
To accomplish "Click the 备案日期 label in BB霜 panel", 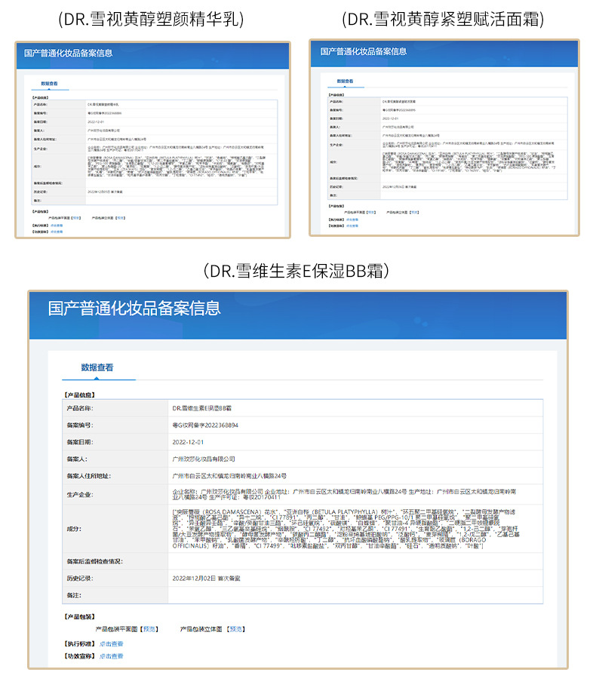I will [x=80, y=442].
